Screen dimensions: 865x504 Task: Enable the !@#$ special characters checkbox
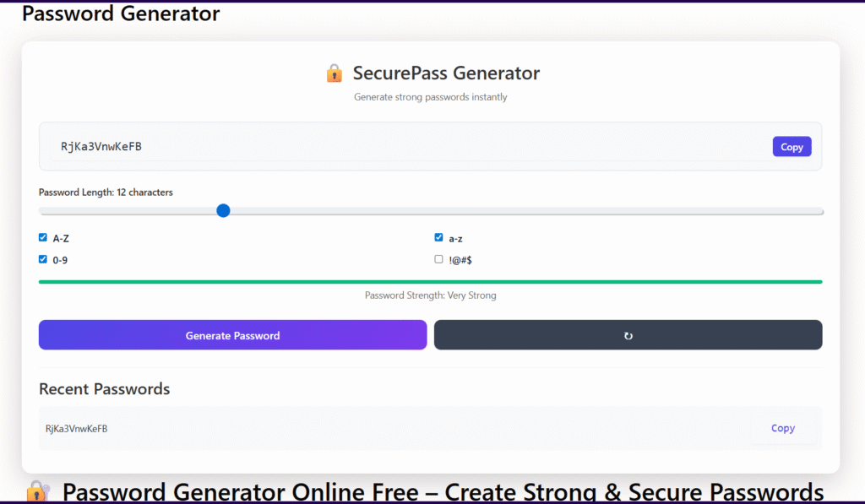(x=438, y=259)
